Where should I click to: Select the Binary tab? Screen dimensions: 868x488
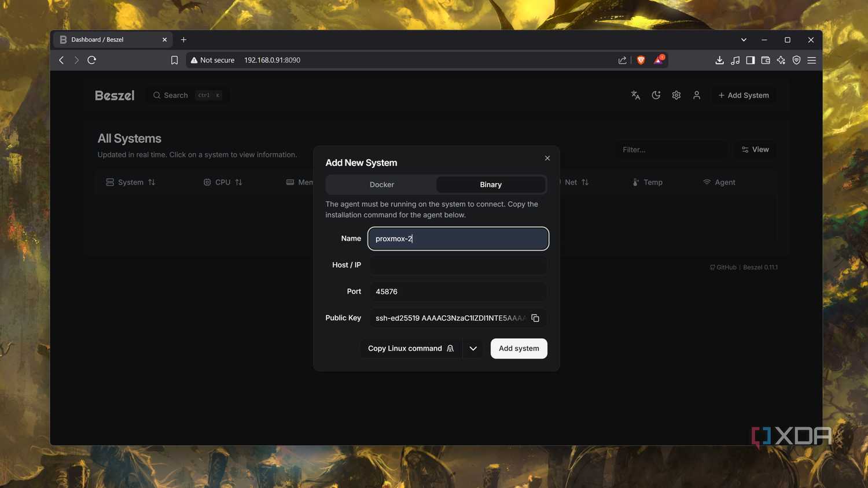point(491,184)
